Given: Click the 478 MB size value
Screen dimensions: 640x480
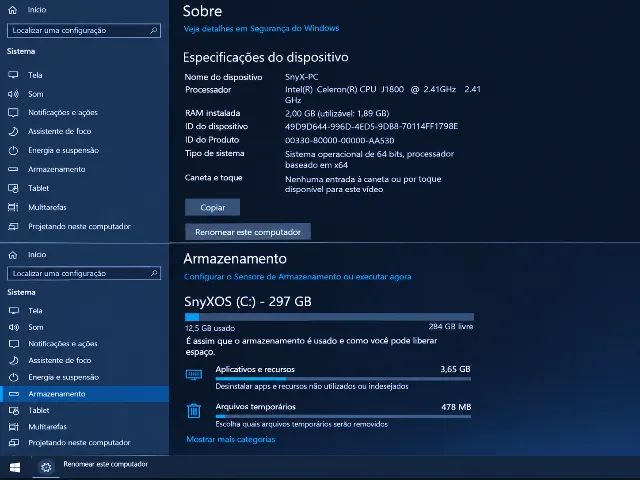Looking at the screenshot, I should point(456,407).
